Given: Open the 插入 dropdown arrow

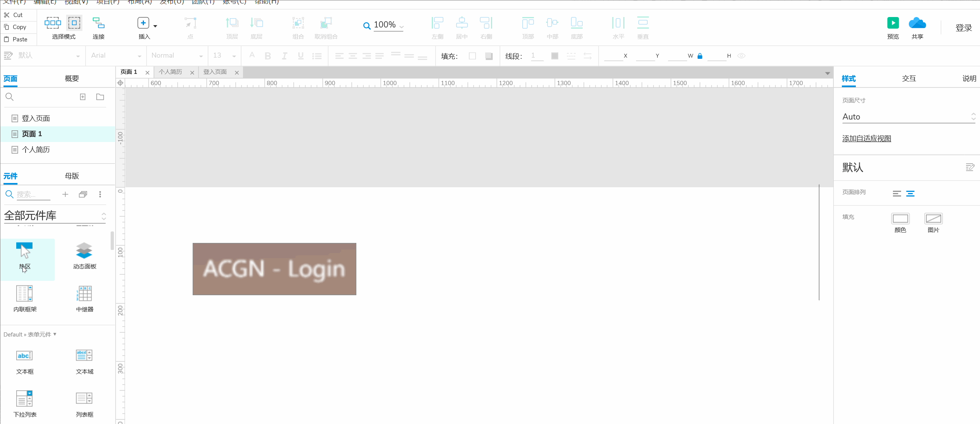Looking at the screenshot, I should [155, 26].
